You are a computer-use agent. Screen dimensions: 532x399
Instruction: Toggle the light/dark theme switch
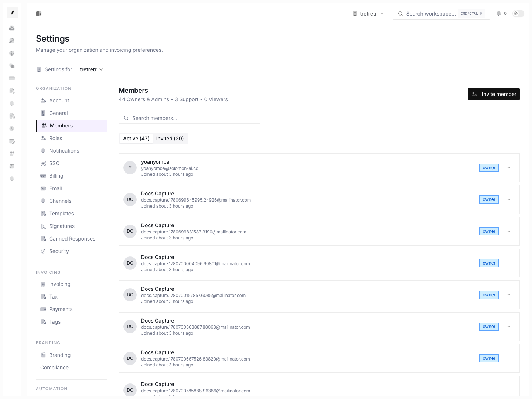(518, 14)
